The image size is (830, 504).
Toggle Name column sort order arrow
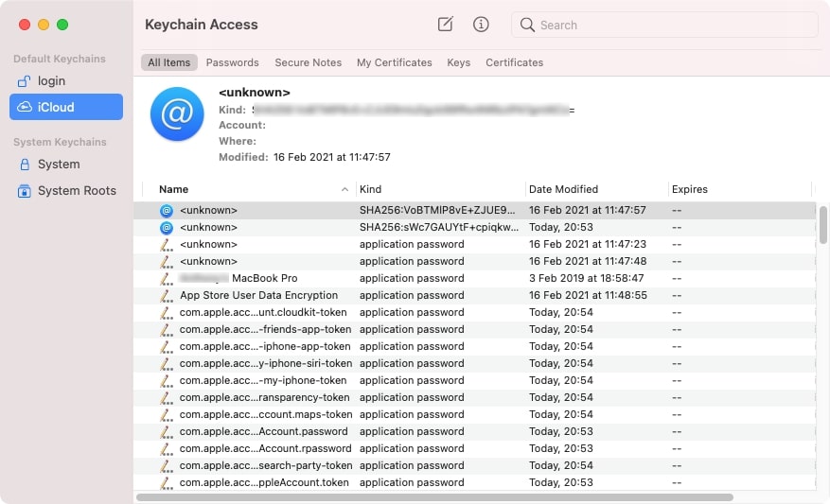point(344,189)
